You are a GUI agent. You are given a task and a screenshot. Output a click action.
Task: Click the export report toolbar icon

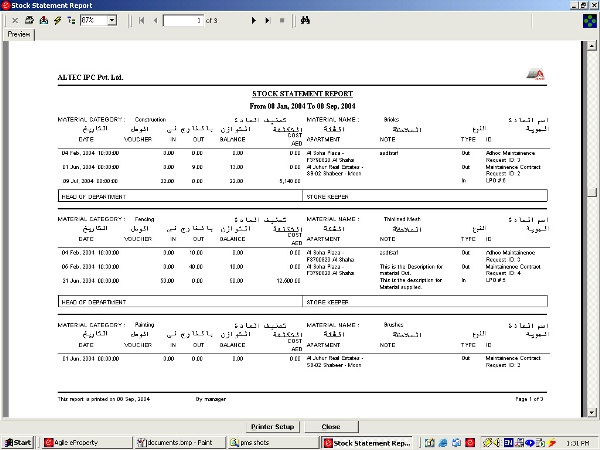pyautogui.click(x=44, y=20)
